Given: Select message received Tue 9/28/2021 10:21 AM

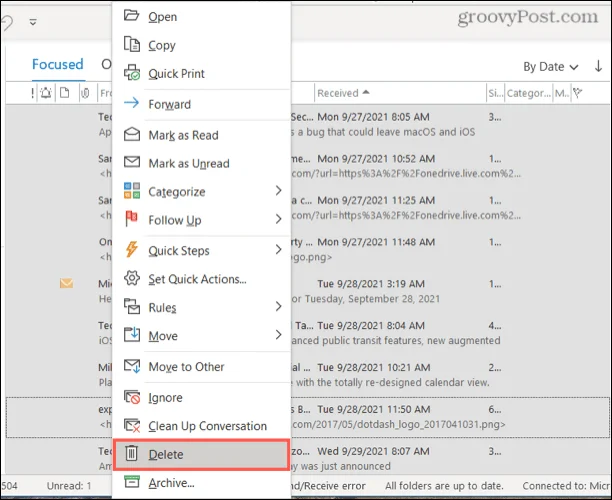Looking at the screenshot, I should pyautogui.click(x=374, y=375).
